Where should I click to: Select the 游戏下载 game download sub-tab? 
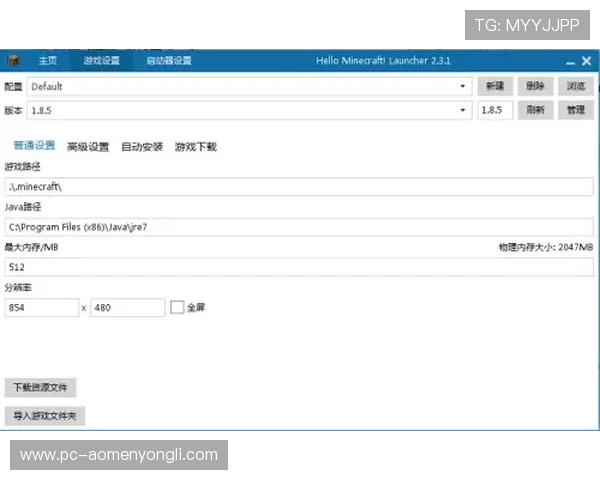click(196, 147)
